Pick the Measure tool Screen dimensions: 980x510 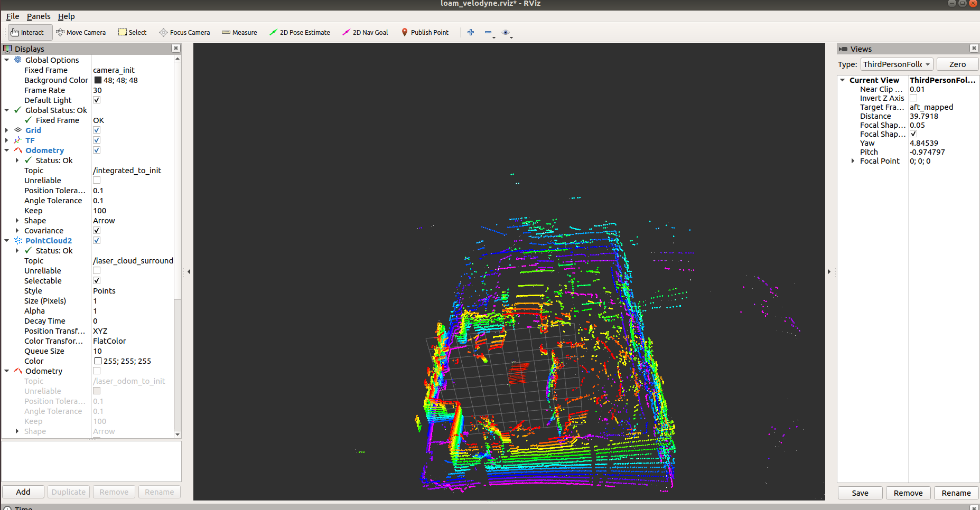pos(239,32)
